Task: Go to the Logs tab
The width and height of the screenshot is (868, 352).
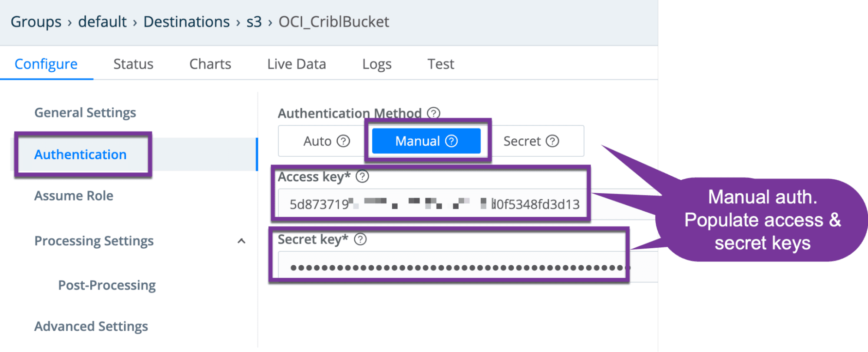Action: coord(377,64)
